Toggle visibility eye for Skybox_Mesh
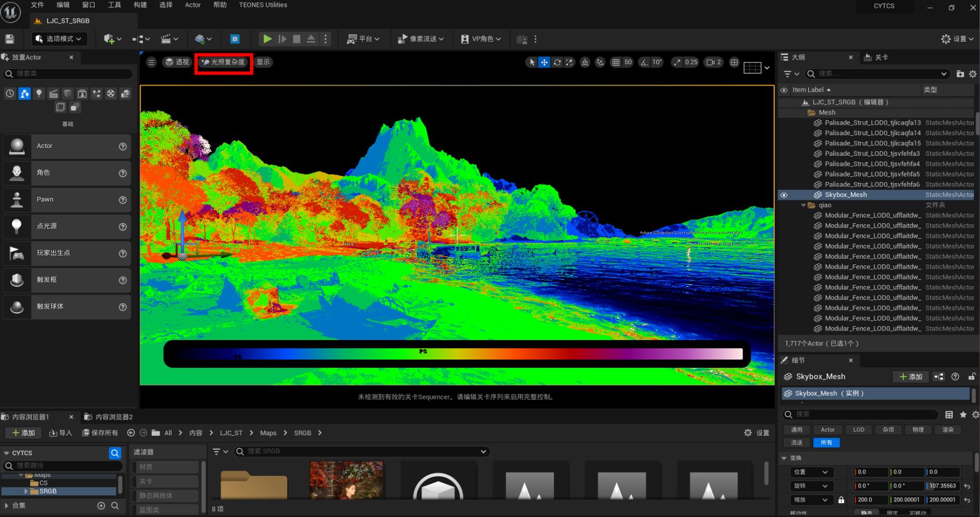The height and width of the screenshot is (517, 980). coord(784,195)
